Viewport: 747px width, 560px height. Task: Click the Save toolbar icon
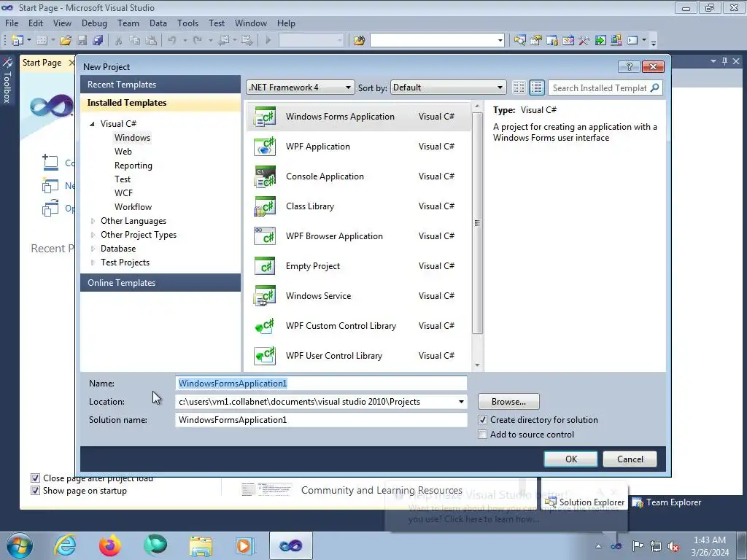pyautogui.click(x=82, y=41)
